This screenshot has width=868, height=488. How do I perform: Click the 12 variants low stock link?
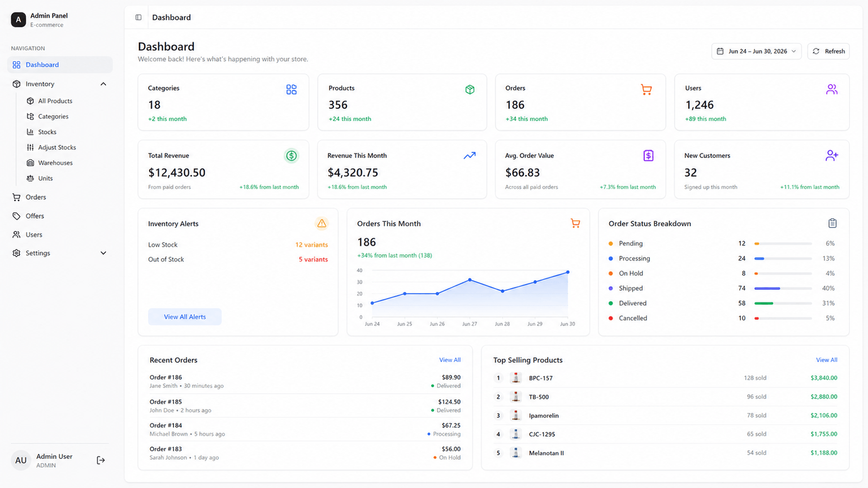[311, 245]
